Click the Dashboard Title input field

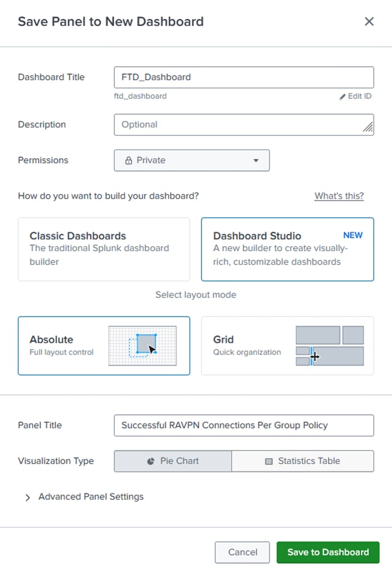pos(244,77)
